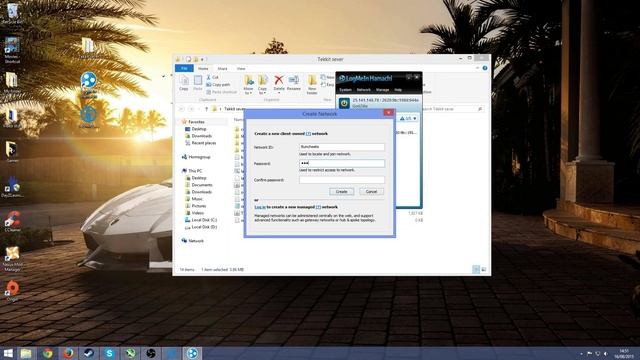
Task: Open Google Chrome from the taskbar
Action: 48,353
